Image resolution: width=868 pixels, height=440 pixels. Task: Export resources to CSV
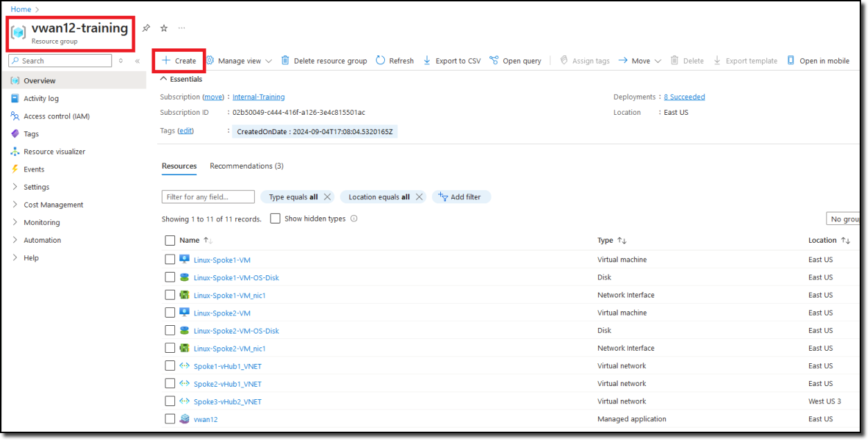coord(451,61)
